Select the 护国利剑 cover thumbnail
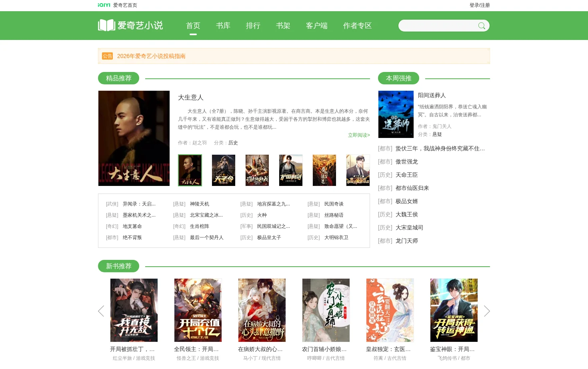Viewport: 588px width, 369px height. [x=291, y=170]
